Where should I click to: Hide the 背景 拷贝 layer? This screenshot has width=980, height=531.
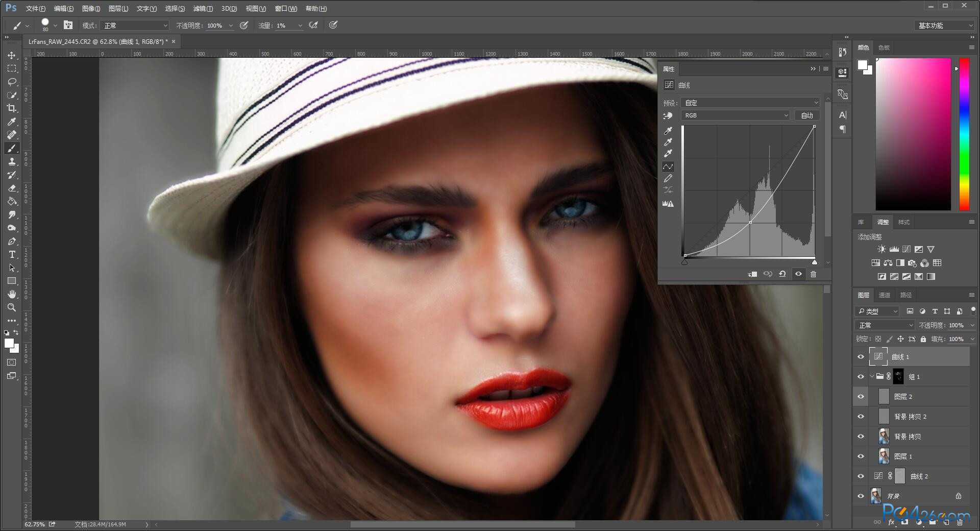pos(861,437)
